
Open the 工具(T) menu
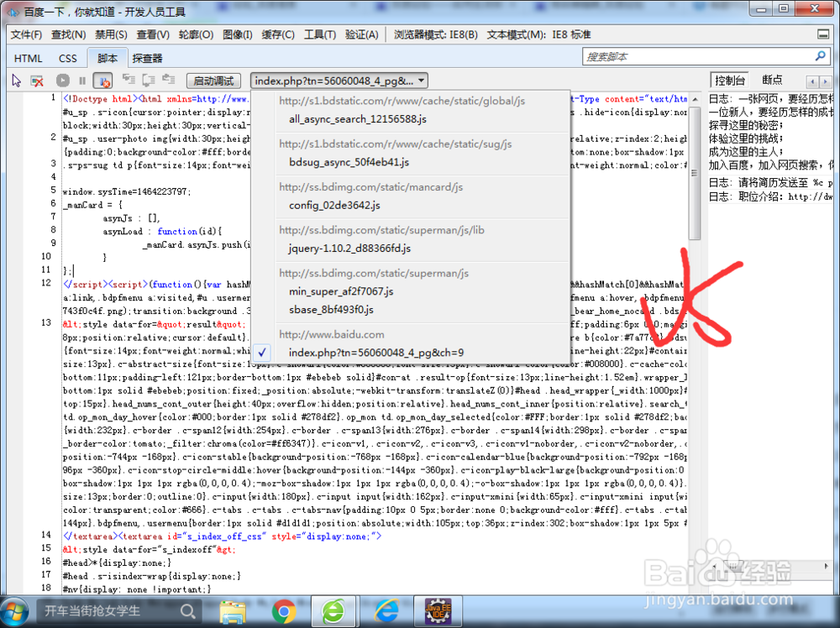[x=320, y=34]
